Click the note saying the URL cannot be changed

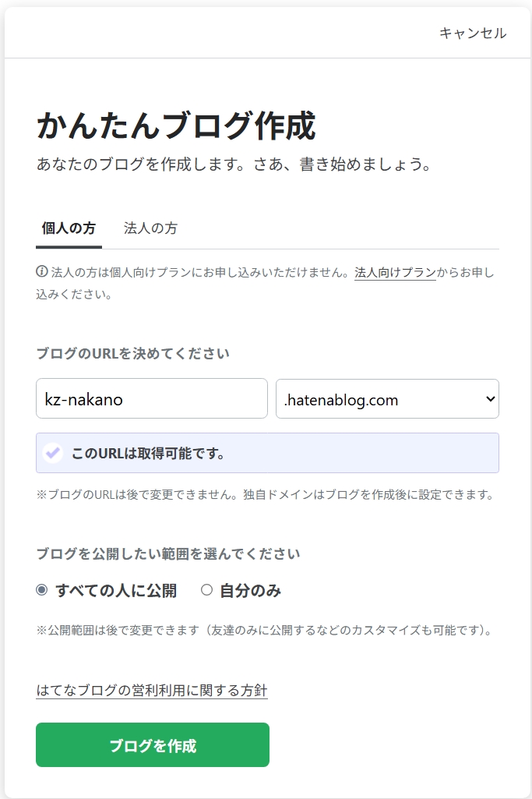(265, 495)
